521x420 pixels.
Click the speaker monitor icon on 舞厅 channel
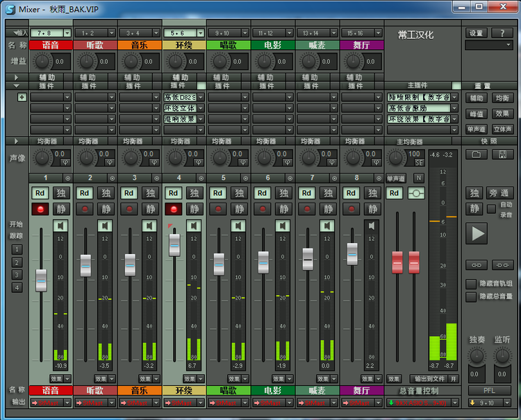372,226
